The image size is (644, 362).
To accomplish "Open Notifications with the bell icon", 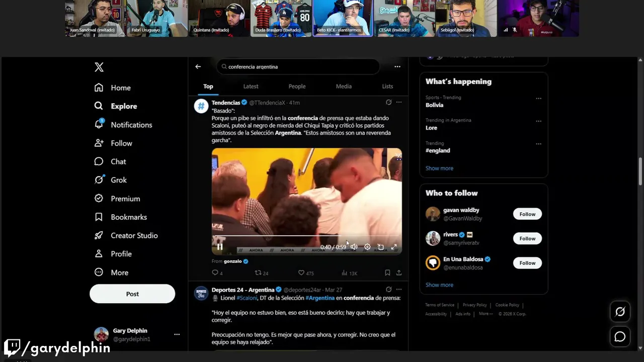I will (123, 125).
